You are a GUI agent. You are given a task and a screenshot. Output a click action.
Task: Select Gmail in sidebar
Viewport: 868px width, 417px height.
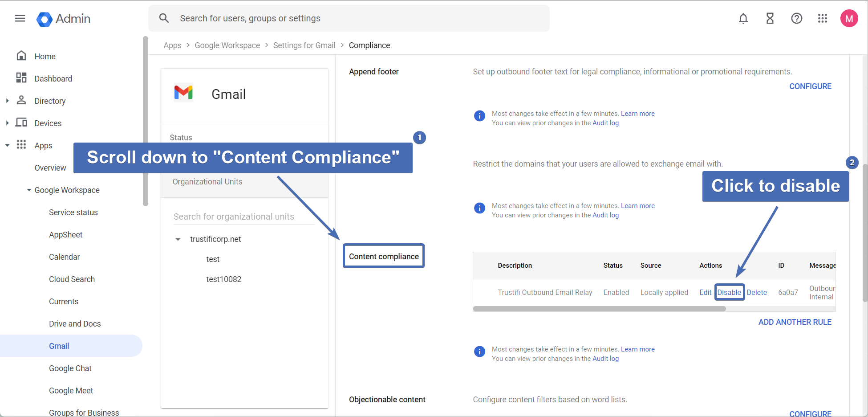pos(71,346)
